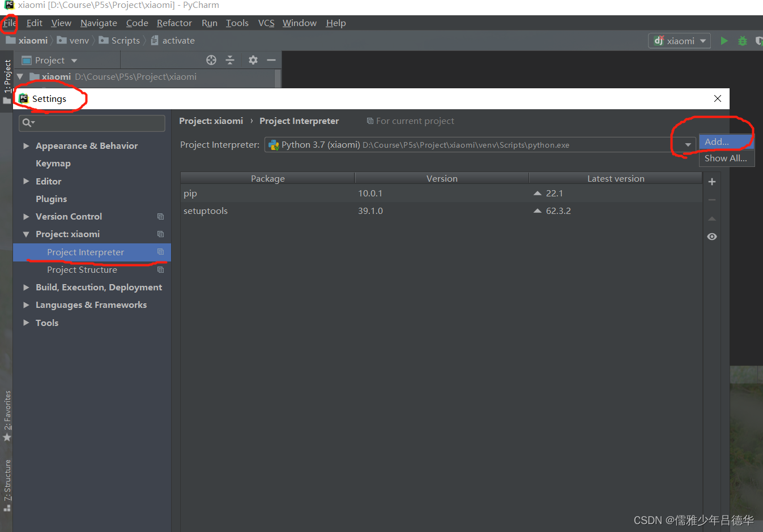763x532 pixels.
Task: Toggle show early releases eye icon
Action: coord(712,237)
